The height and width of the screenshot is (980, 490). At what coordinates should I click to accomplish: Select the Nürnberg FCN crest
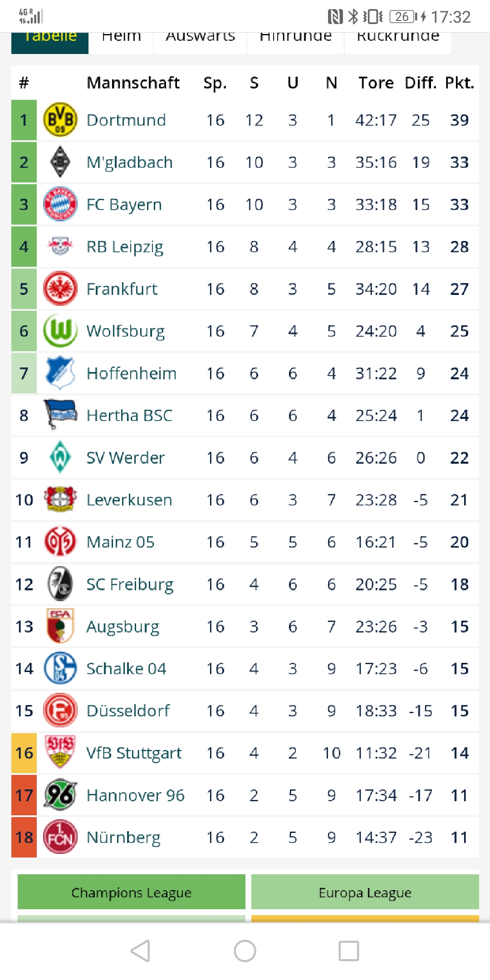pyautogui.click(x=60, y=837)
